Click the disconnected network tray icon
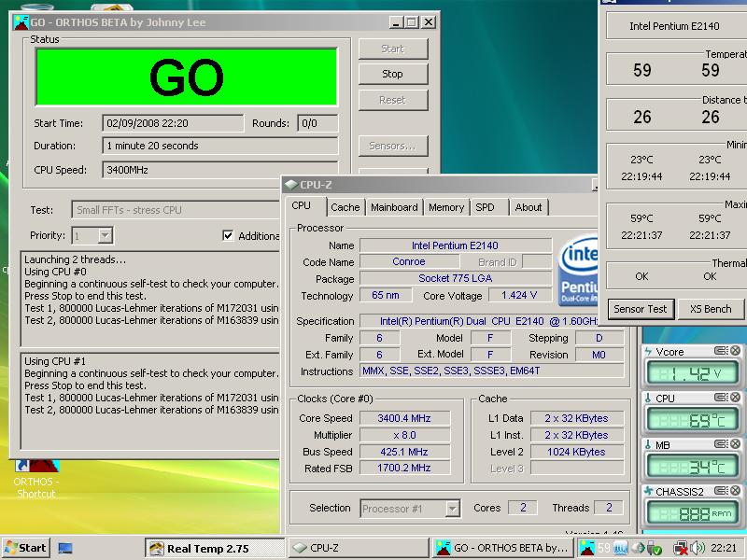Screen dimensions: 747x560 pyautogui.click(x=681, y=548)
